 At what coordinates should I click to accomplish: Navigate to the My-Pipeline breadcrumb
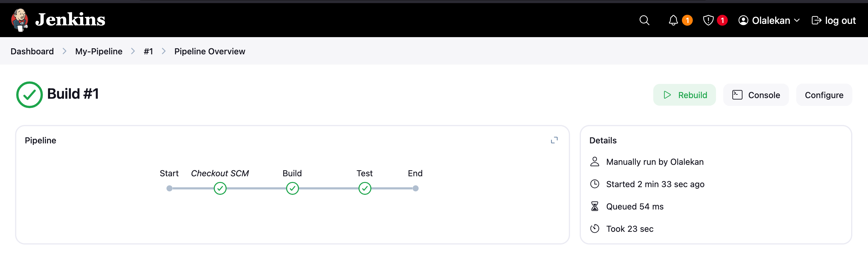coord(99,51)
